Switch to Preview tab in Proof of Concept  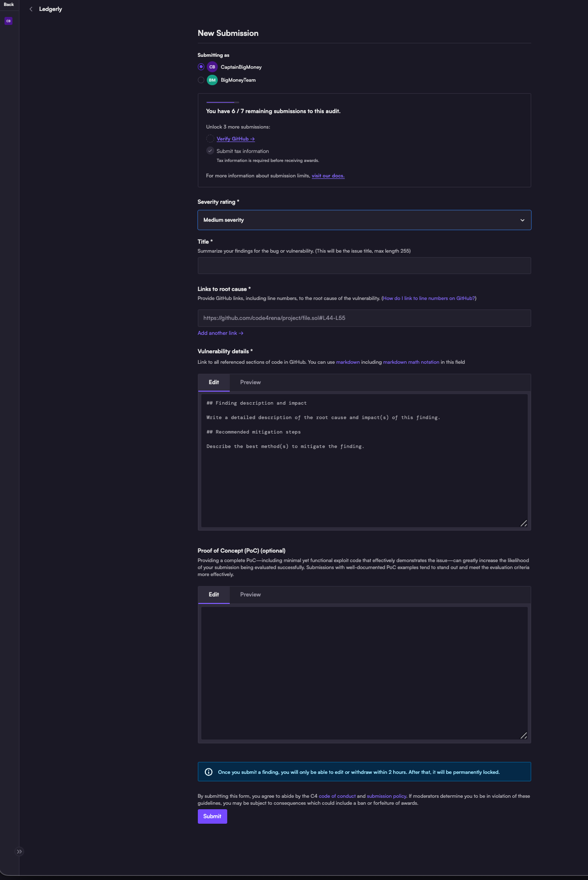point(250,594)
